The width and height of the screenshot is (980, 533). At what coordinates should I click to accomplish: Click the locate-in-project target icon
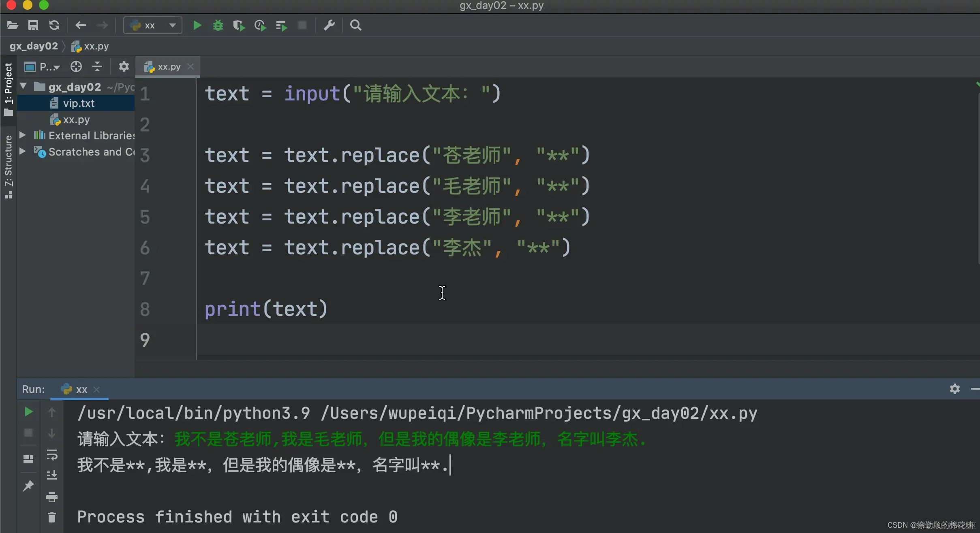click(x=76, y=66)
